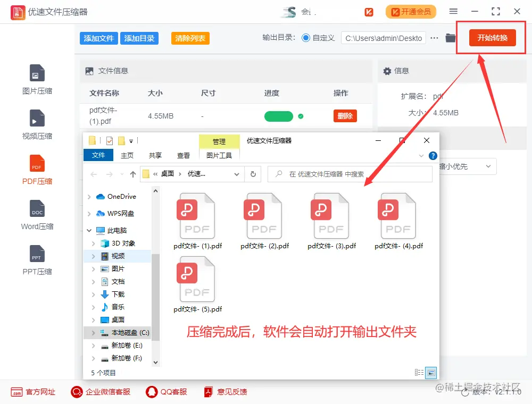
Task: Switch Explorer to details view icon
Action: [419, 373]
